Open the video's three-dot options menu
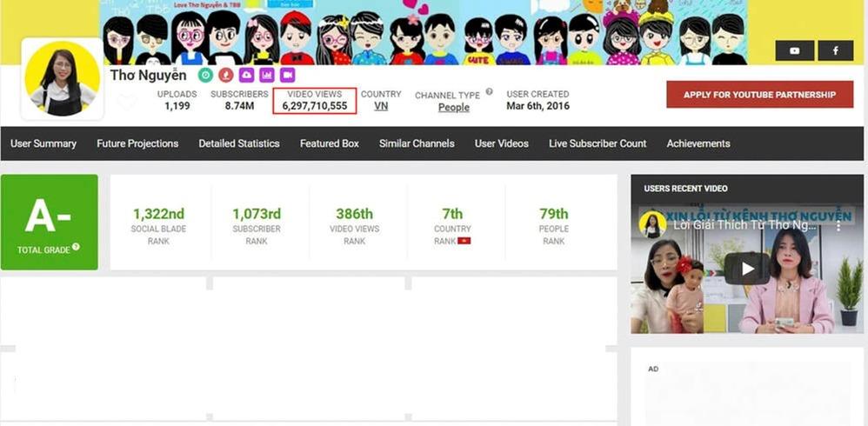868x426 pixels. coord(838,225)
